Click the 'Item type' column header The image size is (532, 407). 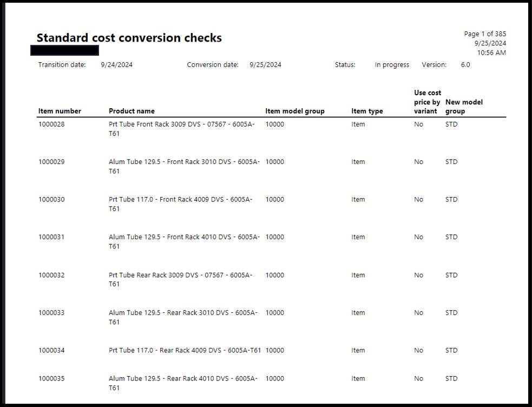point(367,111)
